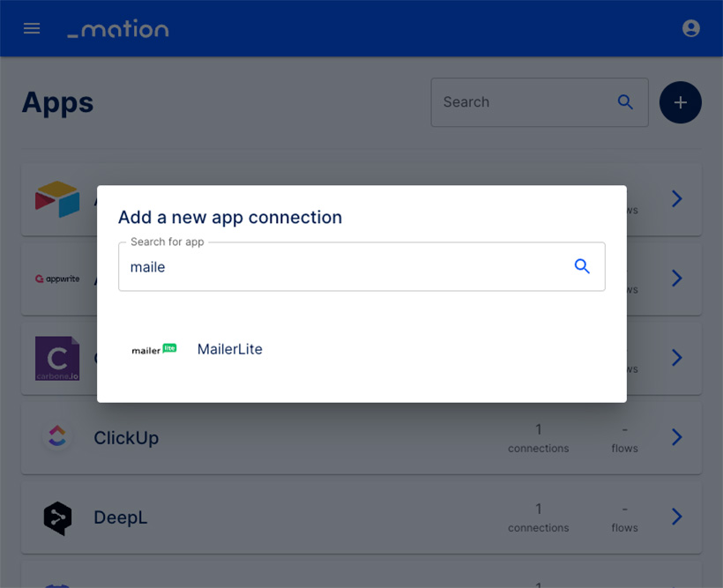Viewport: 723px width, 588px height.
Task: Click the magnifier icon in dialog search
Action: 582,266
